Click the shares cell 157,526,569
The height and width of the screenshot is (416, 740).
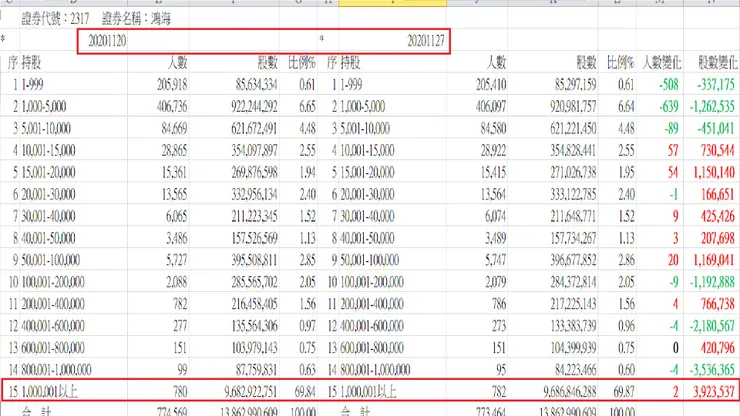coord(254,238)
